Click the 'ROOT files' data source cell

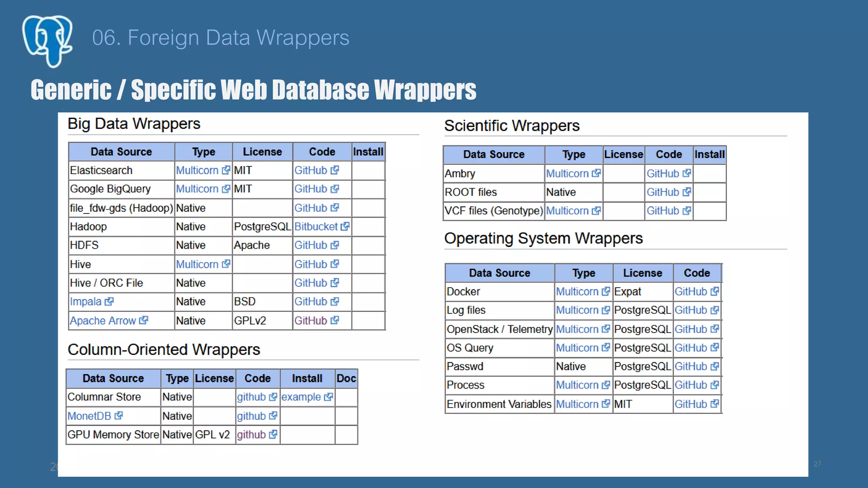(x=494, y=192)
